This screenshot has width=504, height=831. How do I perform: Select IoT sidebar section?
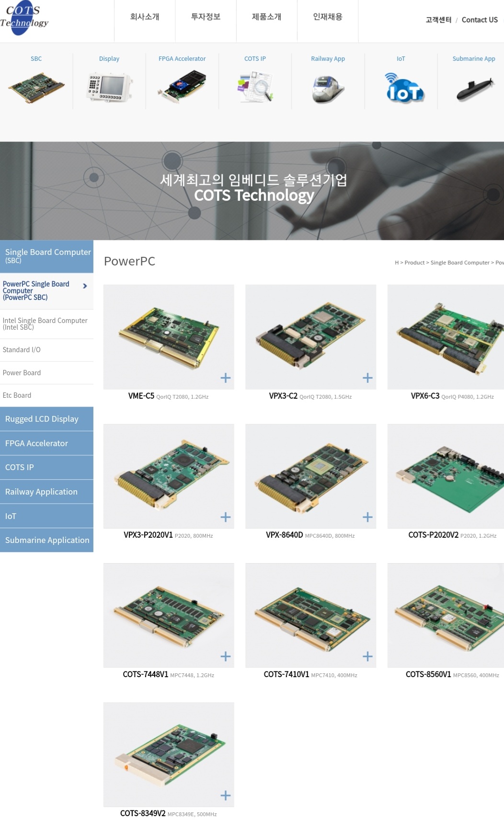46,516
